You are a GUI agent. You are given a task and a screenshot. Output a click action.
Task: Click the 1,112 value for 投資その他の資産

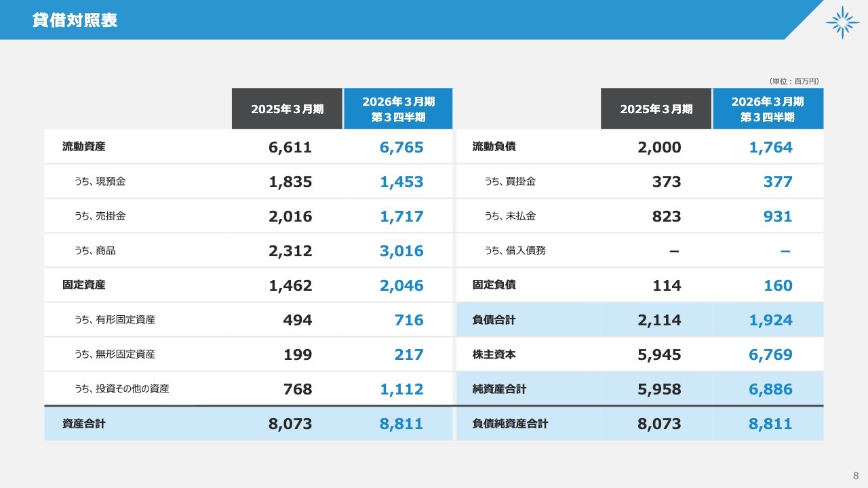pyautogui.click(x=401, y=389)
